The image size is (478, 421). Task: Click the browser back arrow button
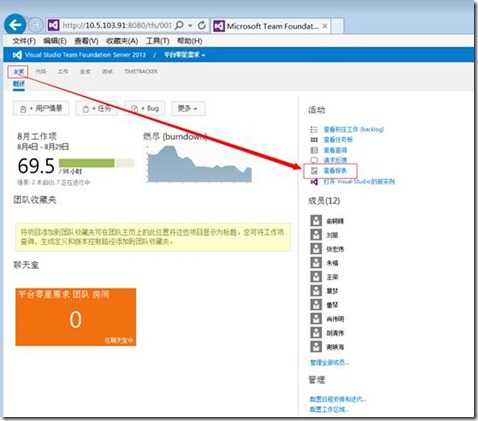tap(15, 25)
